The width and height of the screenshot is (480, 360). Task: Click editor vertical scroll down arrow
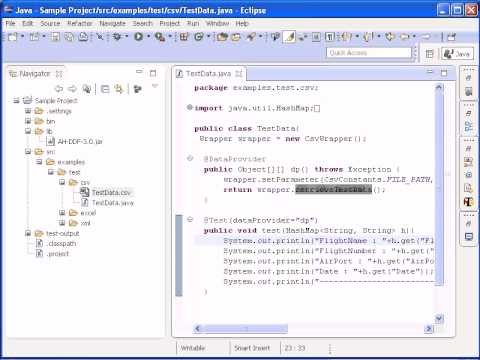click(x=439, y=318)
